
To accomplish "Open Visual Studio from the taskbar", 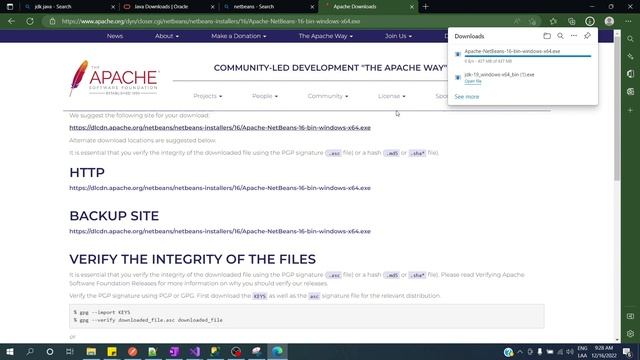I will (x=195, y=351).
